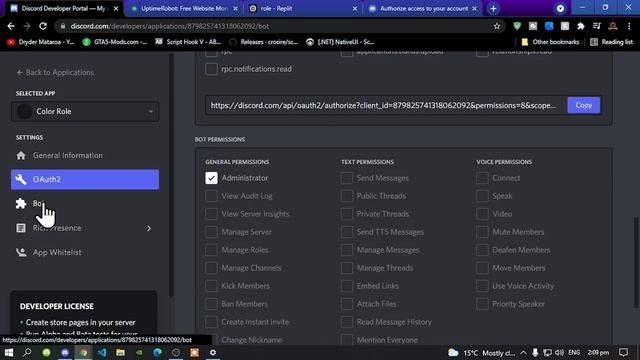Click the OAuth2 wrench icon
This screenshot has height=360, width=640.
21,179
